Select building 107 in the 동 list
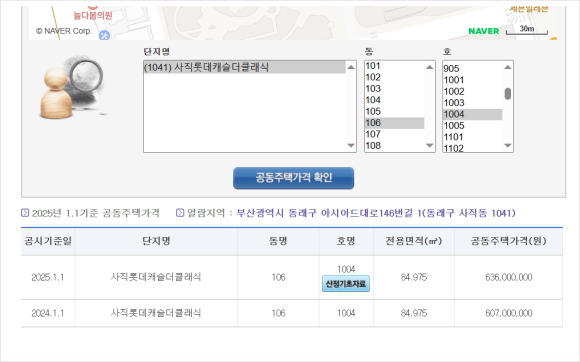This screenshot has height=362, width=580. [394, 134]
